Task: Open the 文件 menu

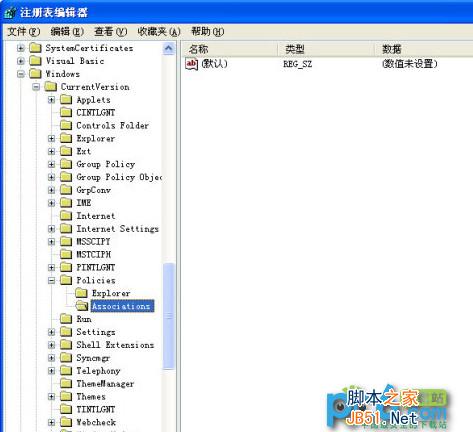Action: coord(24,32)
